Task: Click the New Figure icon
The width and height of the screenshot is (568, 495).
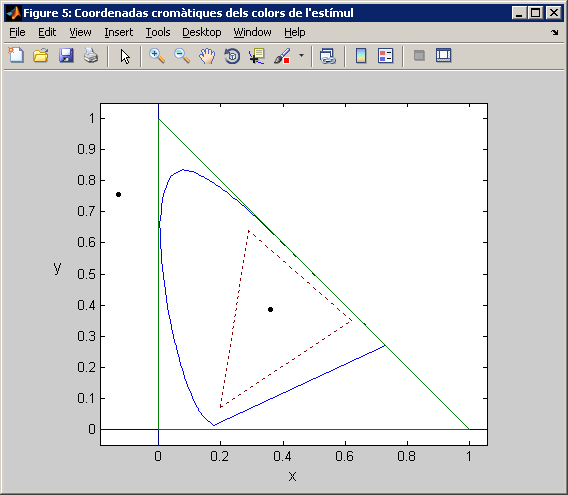Action: click(x=16, y=56)
